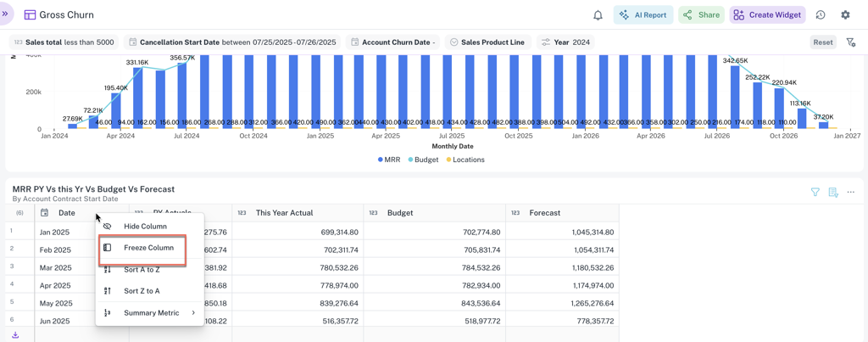Open version history clock icon
The height and width of the screenshot is (342, 868).
[x=821, y=15]
